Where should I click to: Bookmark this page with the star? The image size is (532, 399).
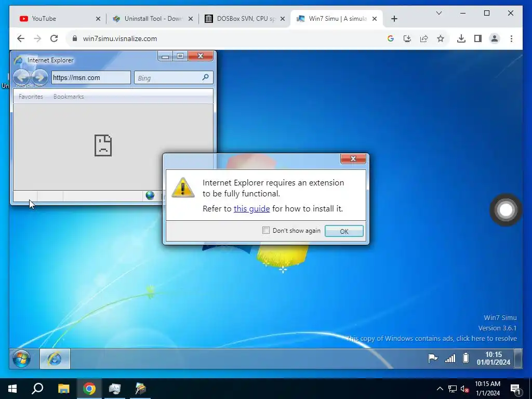point(441,38)
